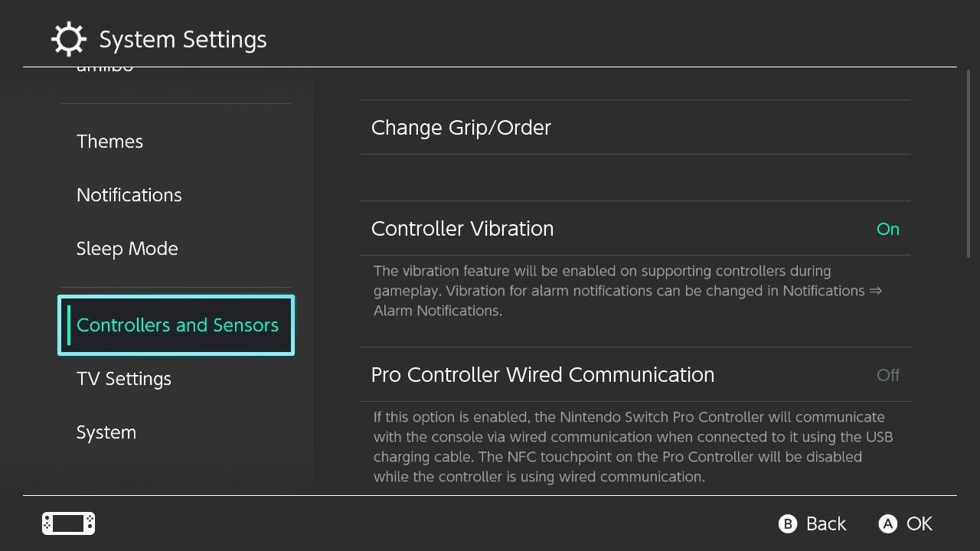Click the Back button

click(812, 523)
